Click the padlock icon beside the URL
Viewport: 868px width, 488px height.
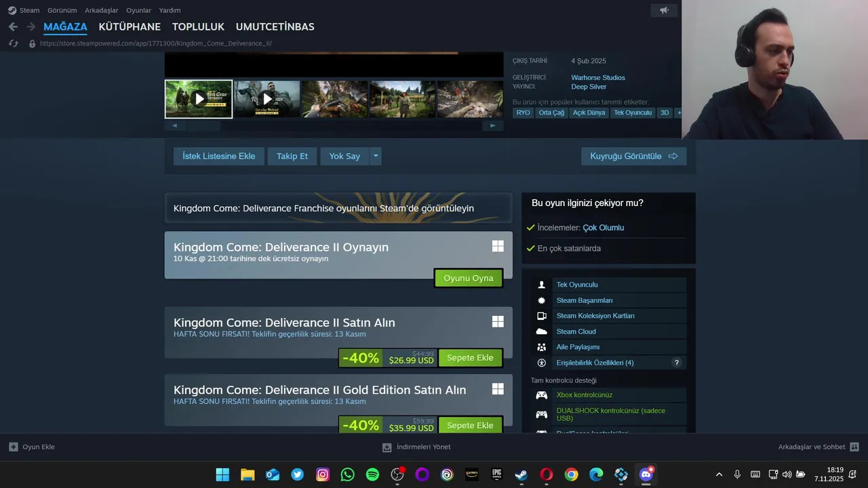(32, 43)
